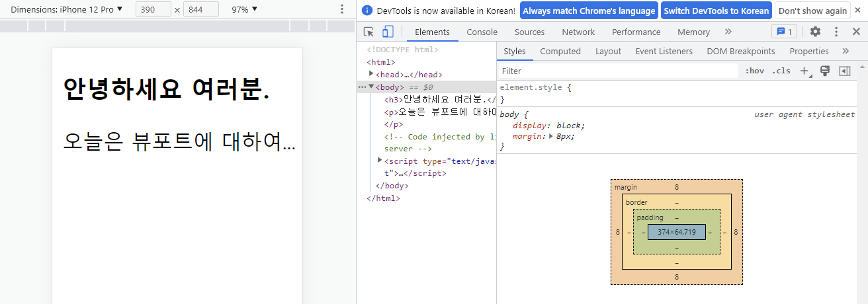
Task: Open the Dimensions iPhone 12 Pro dropdown
Action: pos(67,9)
